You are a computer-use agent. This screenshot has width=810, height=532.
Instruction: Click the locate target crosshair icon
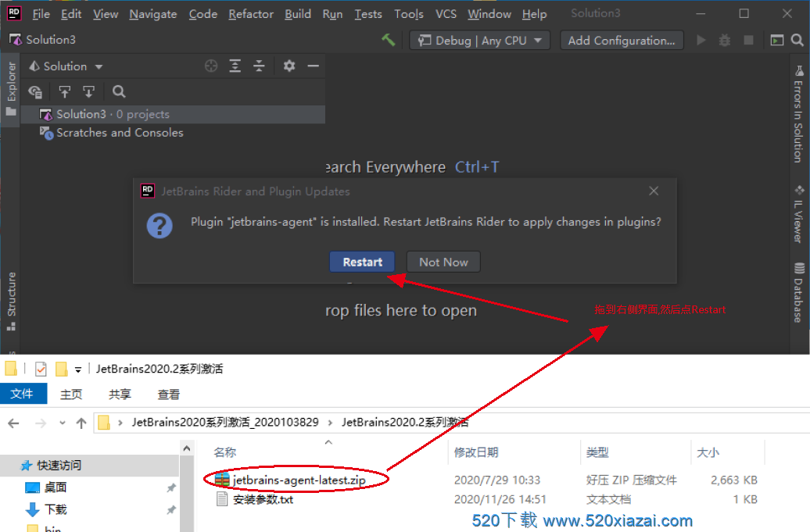coord(211,66)
